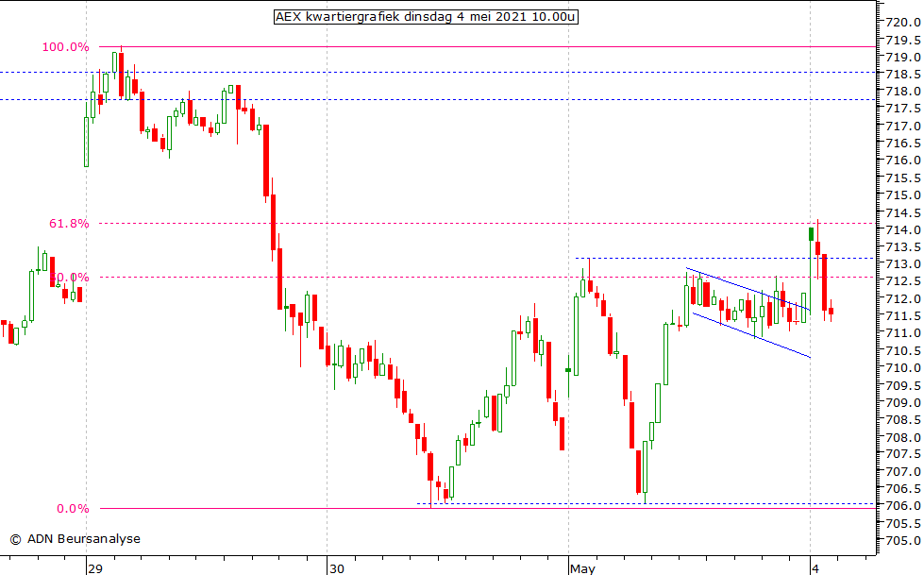Click the 720.0 price axis value
The width and height of the screenshot is (924, 575).
click(902, 23)
